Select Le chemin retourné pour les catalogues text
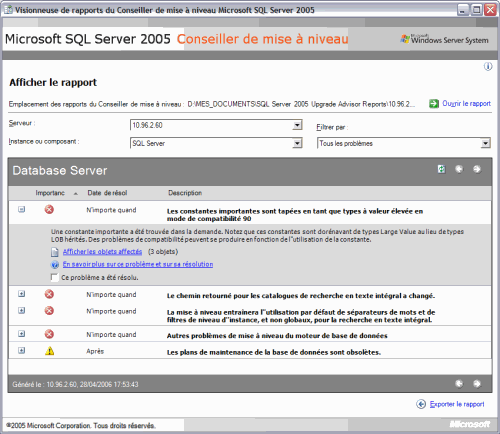 [301, 296]
